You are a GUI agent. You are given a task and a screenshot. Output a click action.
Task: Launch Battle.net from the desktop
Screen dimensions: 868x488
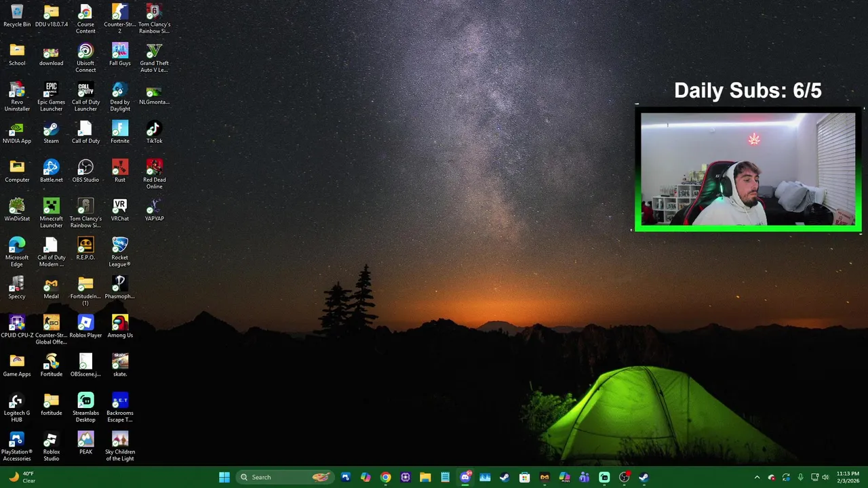point(51,171)
